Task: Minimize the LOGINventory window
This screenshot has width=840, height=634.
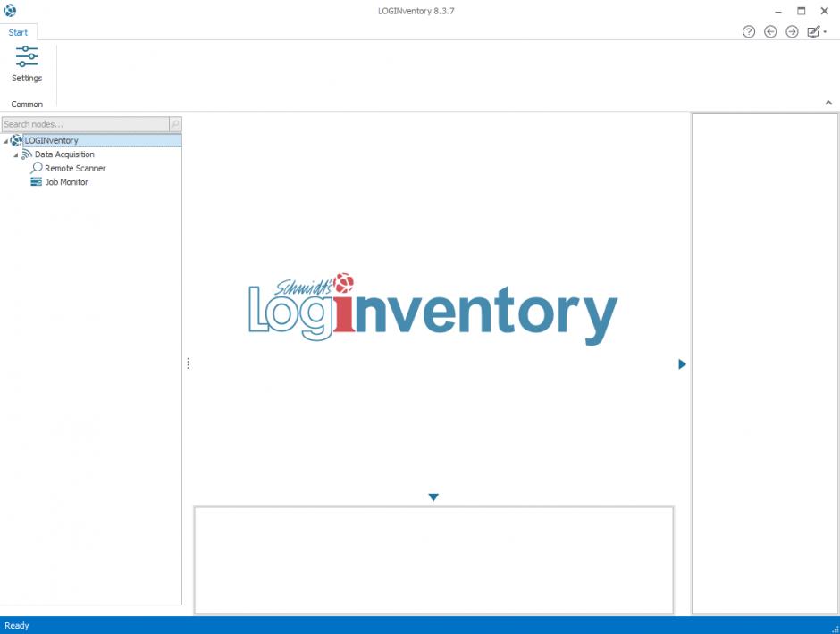Action: (777, 11)
